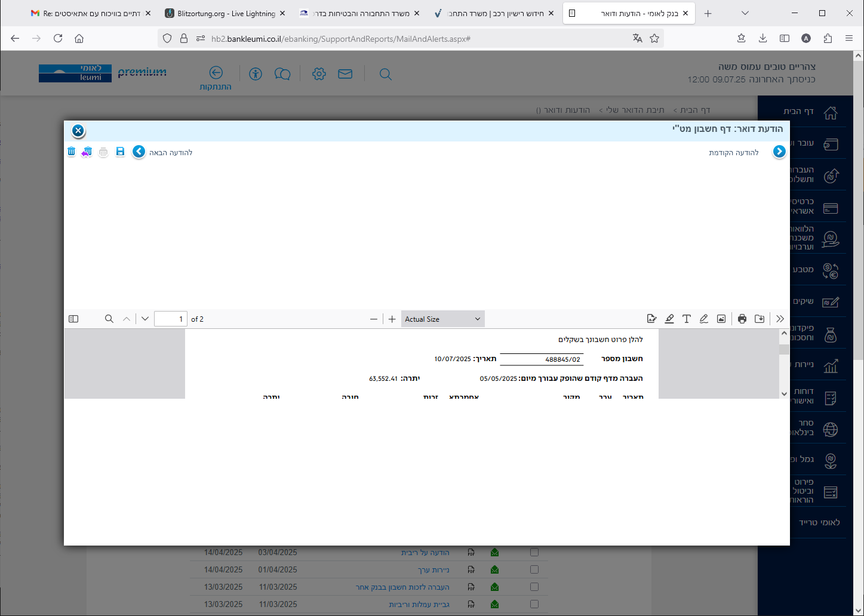Screen dimensions: 864x616
Task: Select the PDF add-signature tool
Action: coord(652,319)
